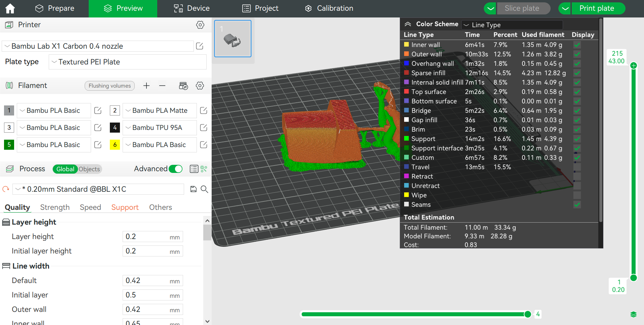Open filament 2 Bambu PLA Matte dropdown
The height and width of the screenshot is (325, 644).
(160, 110)
